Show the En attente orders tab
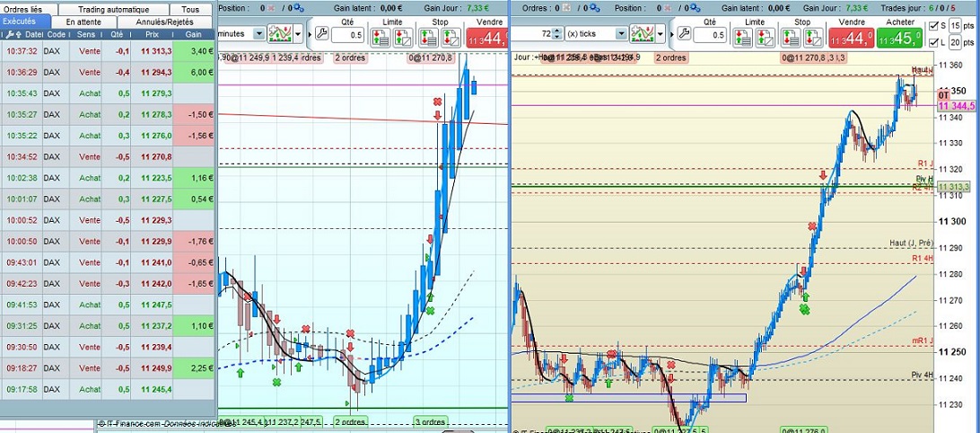The width and height of the screenshot is (980, 433). [x=83, y=22]
